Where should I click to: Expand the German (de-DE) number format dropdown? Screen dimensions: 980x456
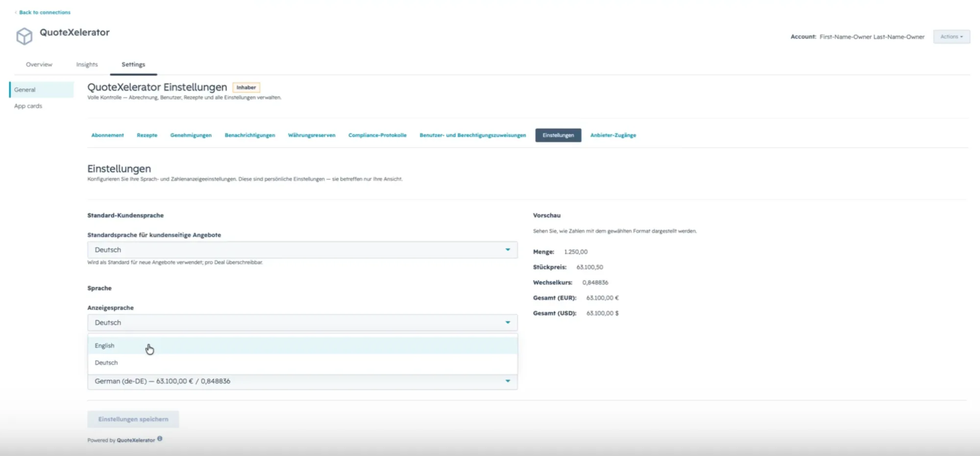(x=302, y=381)
